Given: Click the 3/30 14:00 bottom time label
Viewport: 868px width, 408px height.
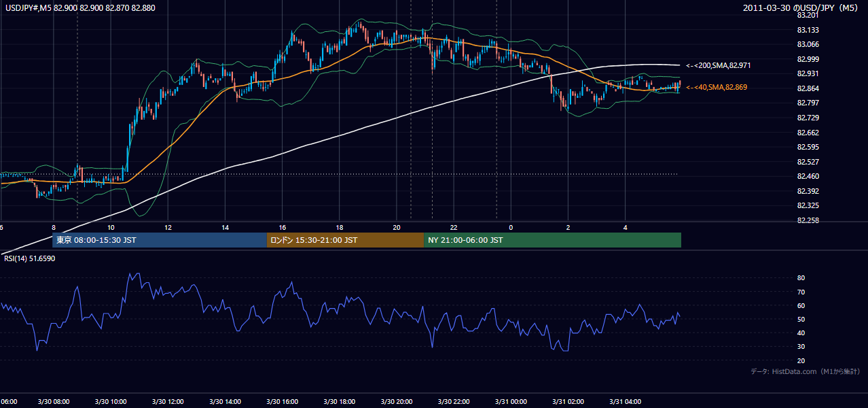Looking at the screenshot, I should coord(225,401).
